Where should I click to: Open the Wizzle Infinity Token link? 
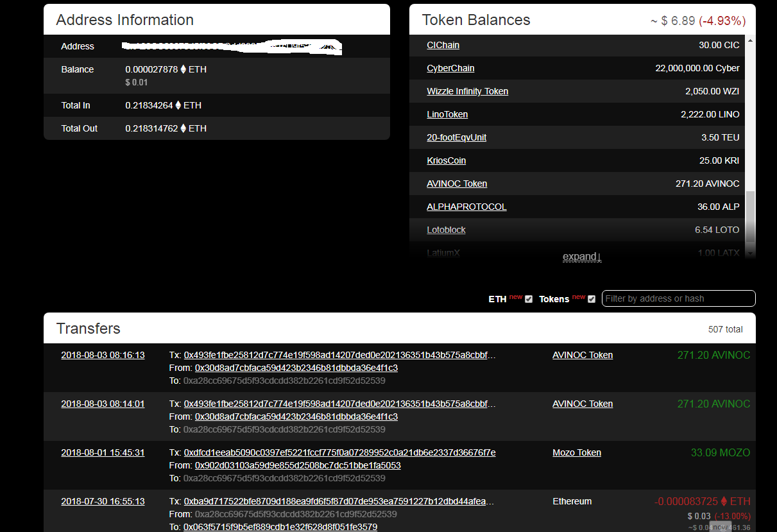click(467, 91)
